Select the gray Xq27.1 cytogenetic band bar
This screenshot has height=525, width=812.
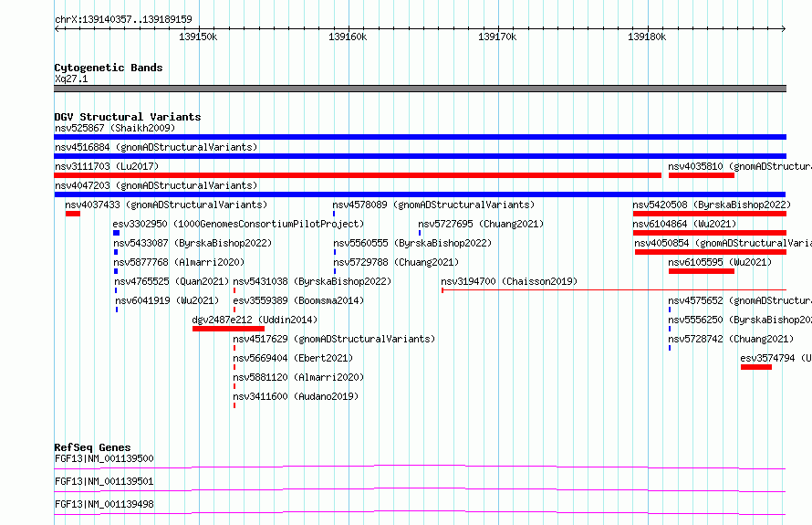click(x=420, y=89)
